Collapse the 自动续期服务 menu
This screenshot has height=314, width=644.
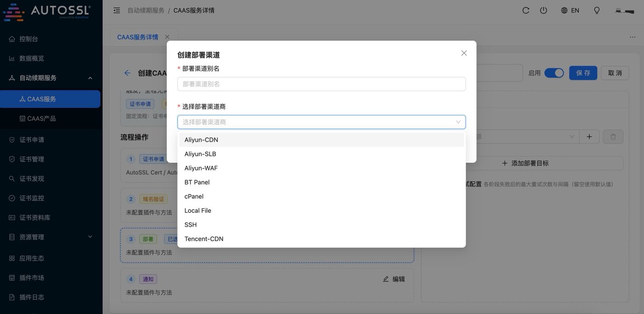[x=51, y=78]
